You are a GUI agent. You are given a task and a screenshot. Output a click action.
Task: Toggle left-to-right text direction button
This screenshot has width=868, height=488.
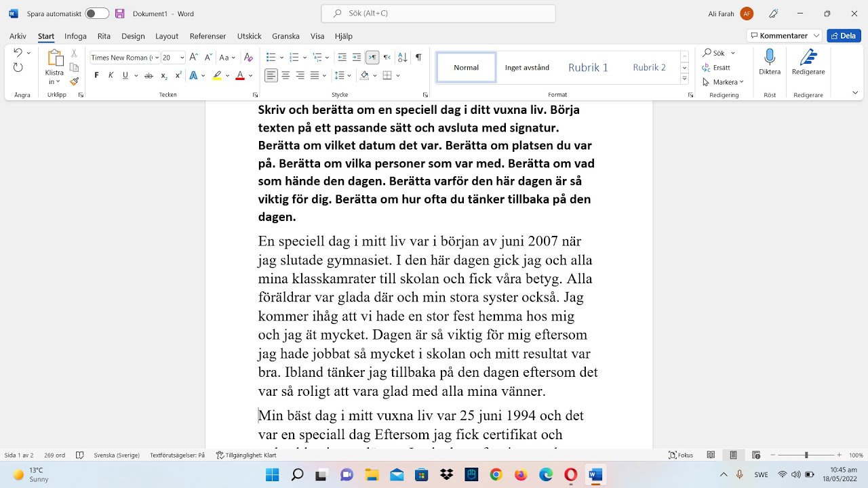(372, 58)
